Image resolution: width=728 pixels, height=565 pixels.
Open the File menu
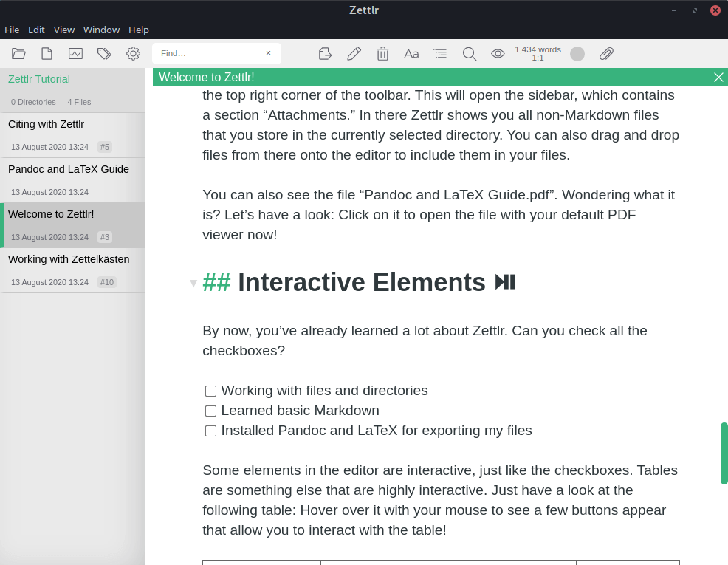pos(12,30)
